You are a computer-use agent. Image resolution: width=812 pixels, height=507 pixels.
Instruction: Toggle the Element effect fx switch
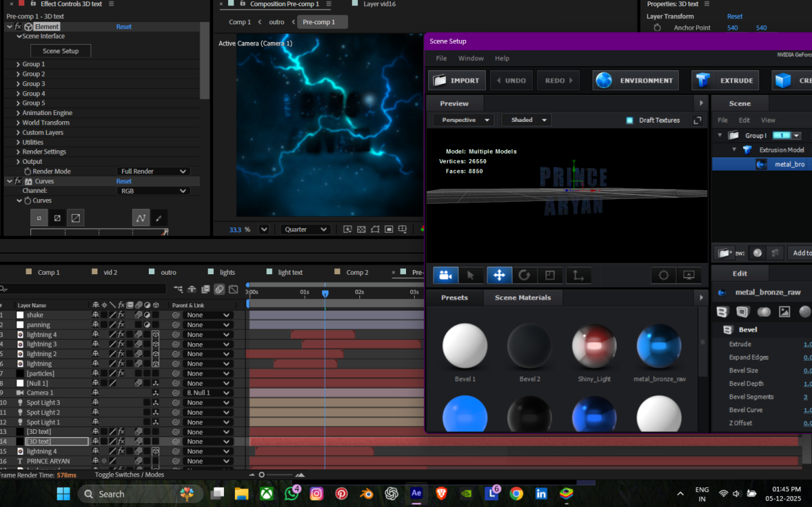18,26
